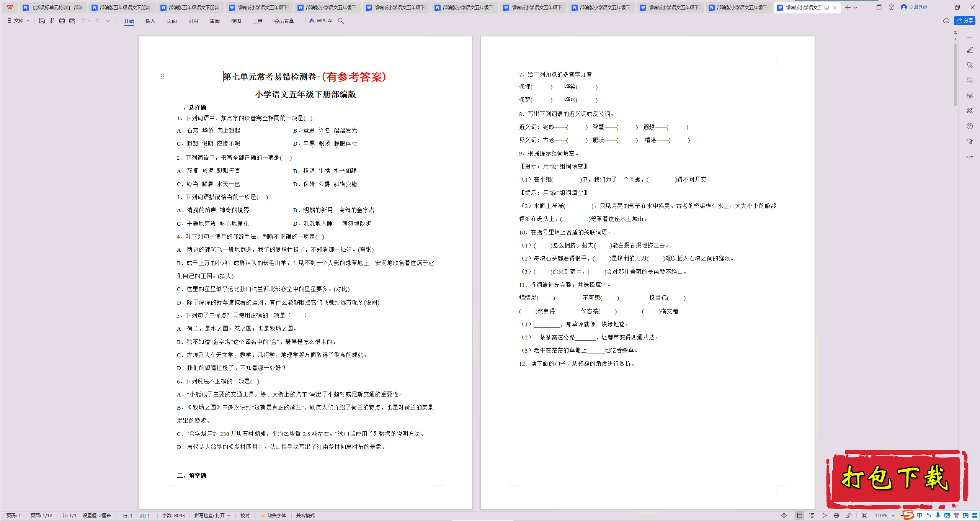Click 缺失字体 missing fonts warning
Screen dimensions: 980x521
tap(273, 516)
